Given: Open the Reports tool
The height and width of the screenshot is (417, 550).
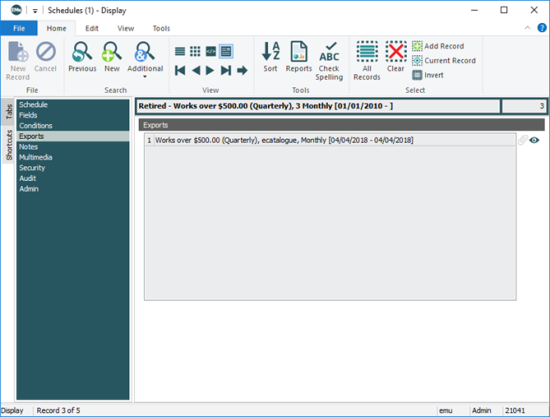Looking at the screenshot, I should [299, 56].
